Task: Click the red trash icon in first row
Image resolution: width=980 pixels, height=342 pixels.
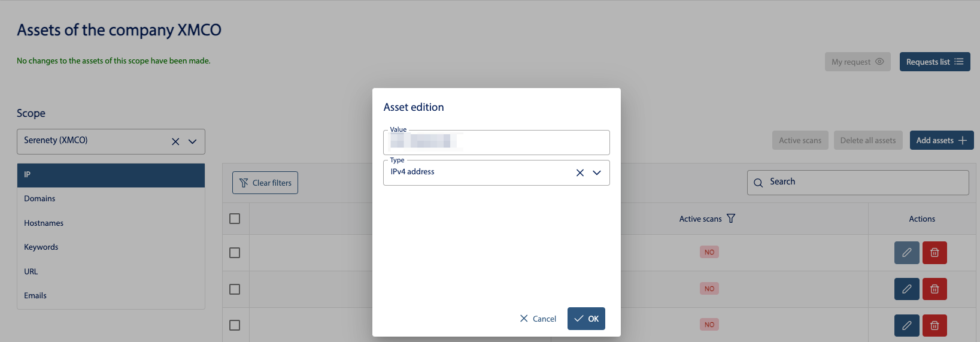Action: pos(934,253)
